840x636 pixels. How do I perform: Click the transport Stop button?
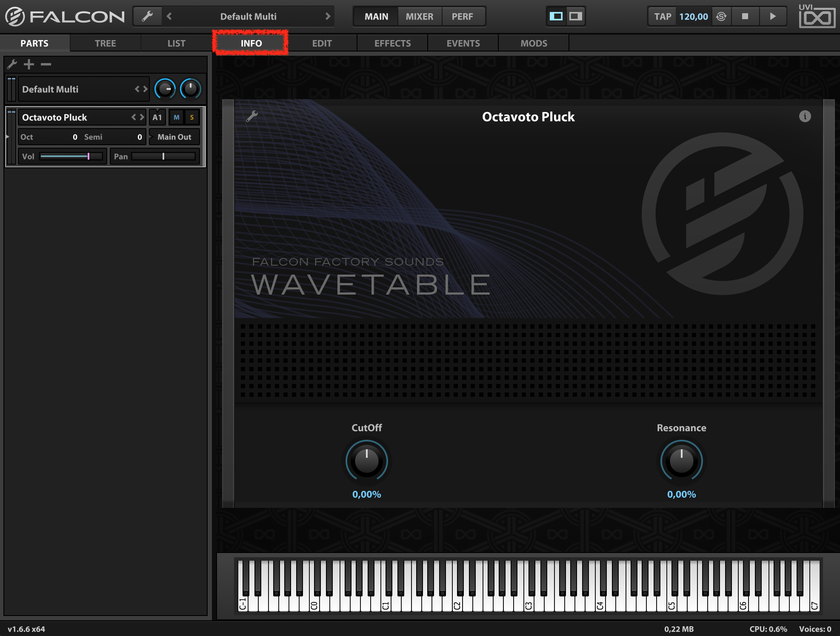pyautogui.click(x=745, y=17)
